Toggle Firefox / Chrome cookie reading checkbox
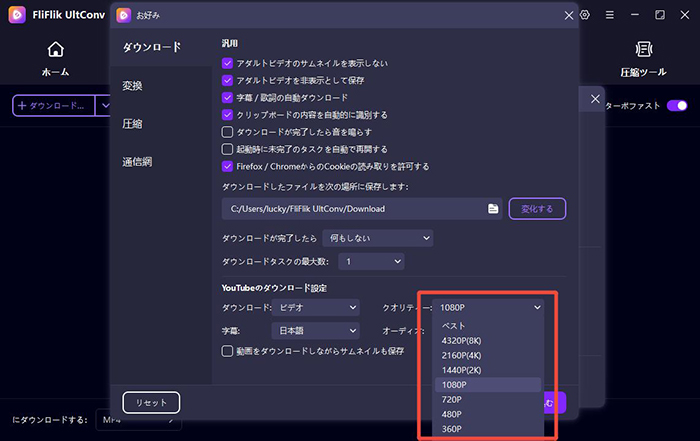The image size is (700, 441). (227, 166)
